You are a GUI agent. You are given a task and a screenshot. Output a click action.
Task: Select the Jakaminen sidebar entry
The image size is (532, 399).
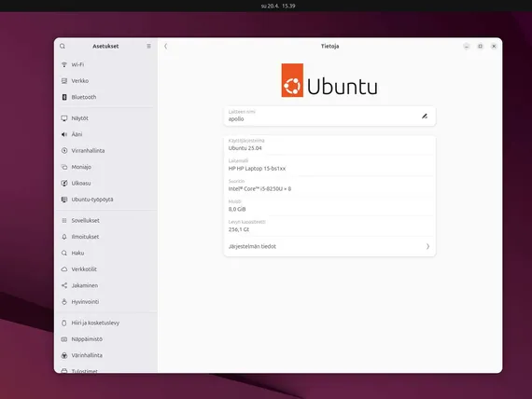coord(105,285)
